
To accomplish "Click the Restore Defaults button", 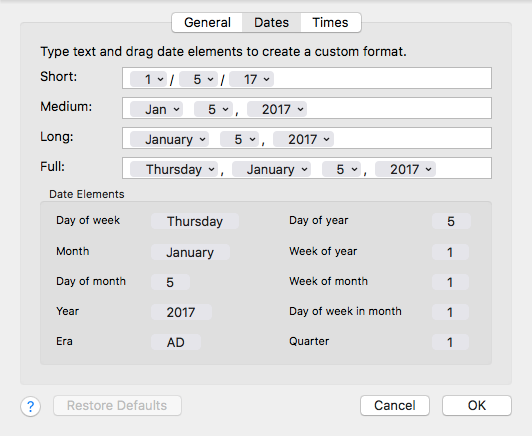I will click(117, 405).
